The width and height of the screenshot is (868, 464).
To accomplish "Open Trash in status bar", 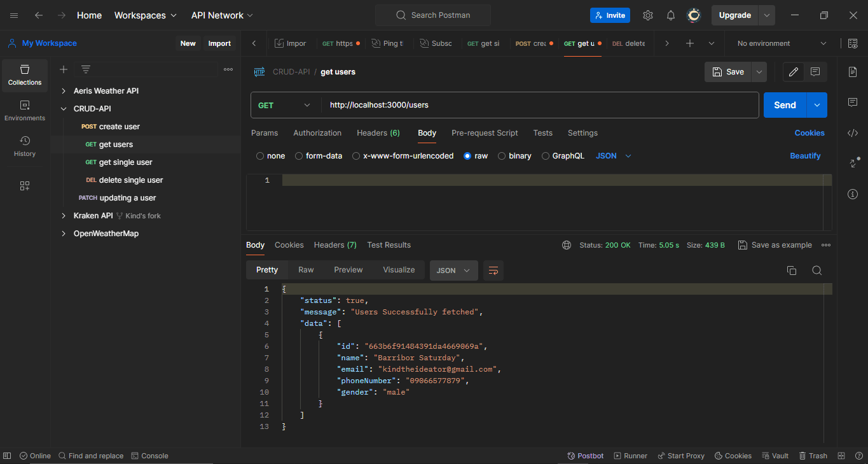I will pyautogui.click(x=812, y=456).
